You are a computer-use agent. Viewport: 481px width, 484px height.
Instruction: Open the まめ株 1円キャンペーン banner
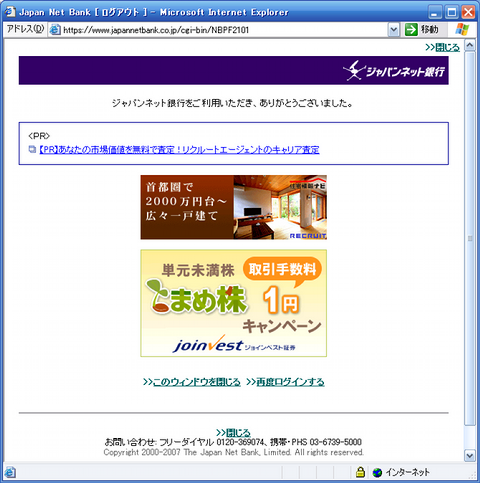pos(234,303)
